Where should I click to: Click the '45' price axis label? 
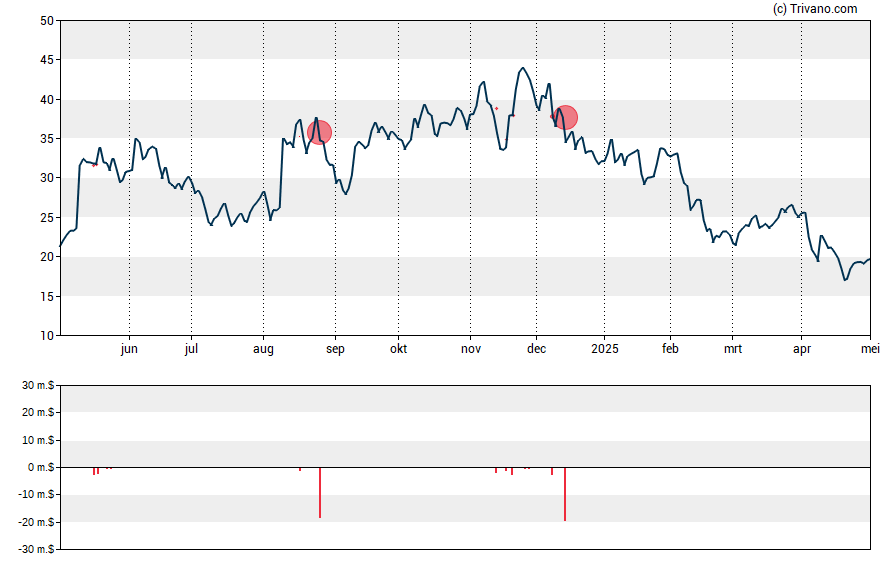[x=47, y=60]
